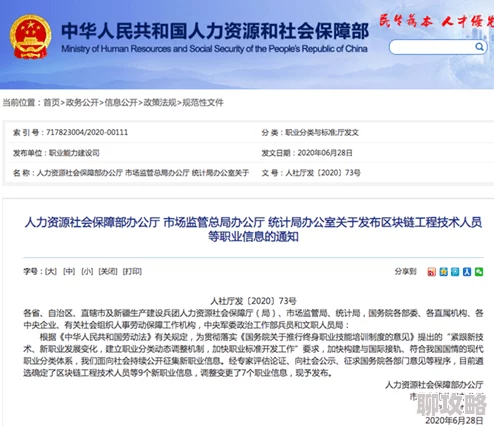Share article to WeChat icon
The width and height of the screenshot is (494, 426).
pos(479,272)
